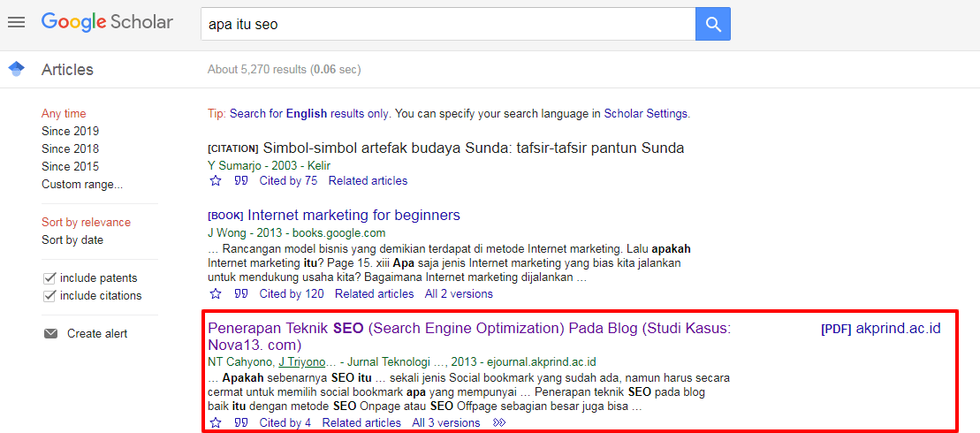Go to Google Scholar home via logo
980x433 pixels.
107,22
